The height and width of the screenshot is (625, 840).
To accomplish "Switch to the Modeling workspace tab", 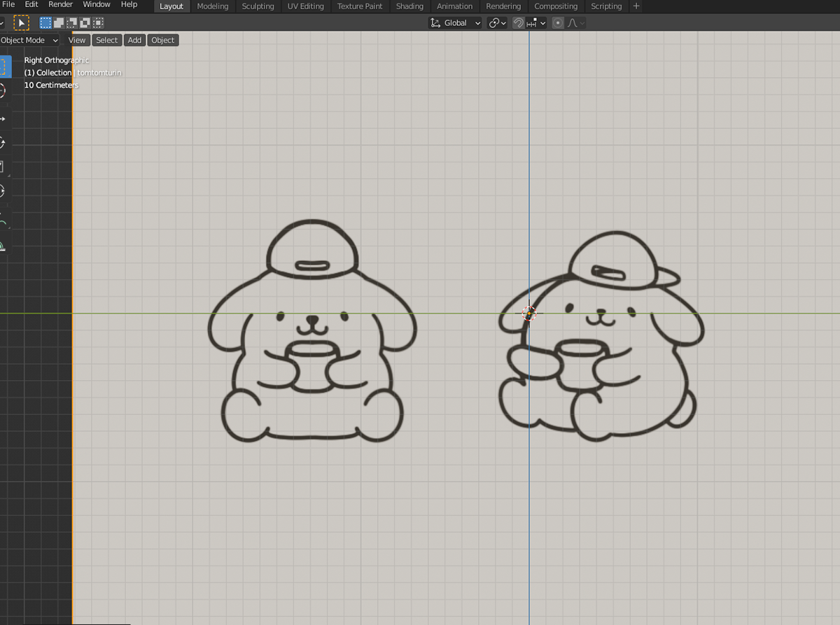I will 213,6.
